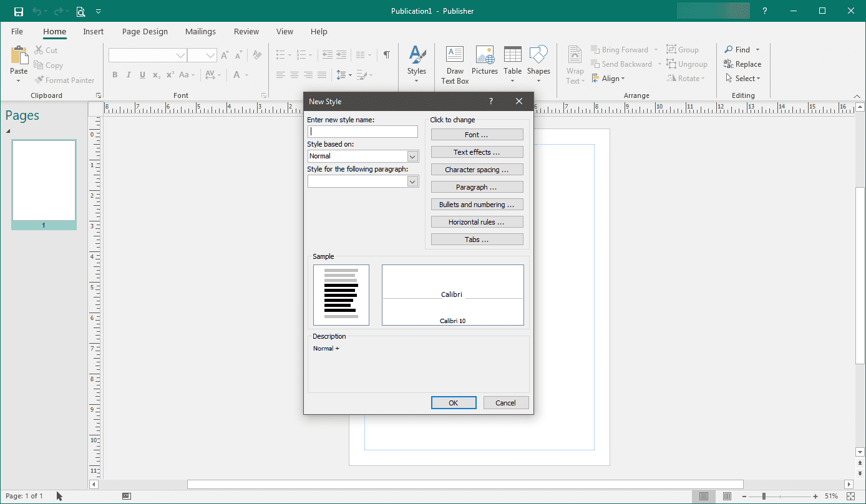The image size is (866, 504).
Task: Click the Save icon in title bar
Action: 19,11
